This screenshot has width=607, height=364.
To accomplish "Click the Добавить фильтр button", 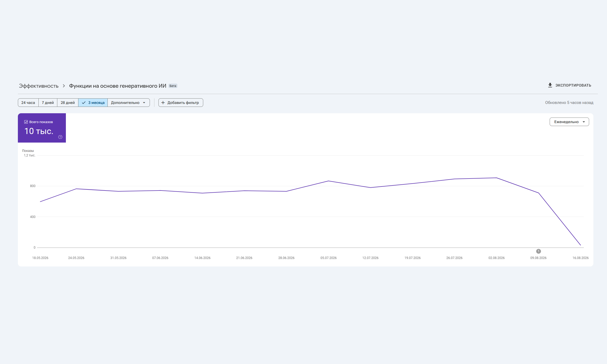I will click(x=181, y=103).
